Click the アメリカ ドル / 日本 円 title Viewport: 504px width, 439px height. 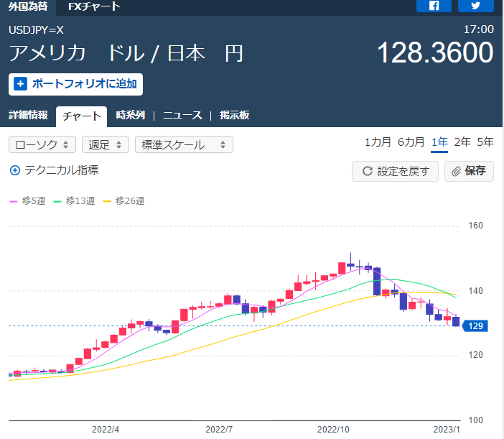click(126, 53)
